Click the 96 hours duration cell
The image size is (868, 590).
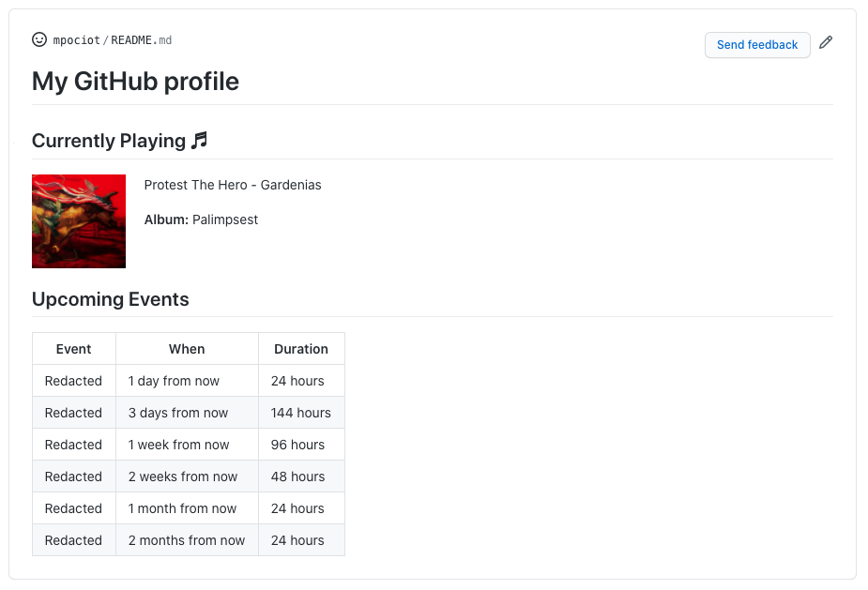pyautogui.click(x=297, y=445)
